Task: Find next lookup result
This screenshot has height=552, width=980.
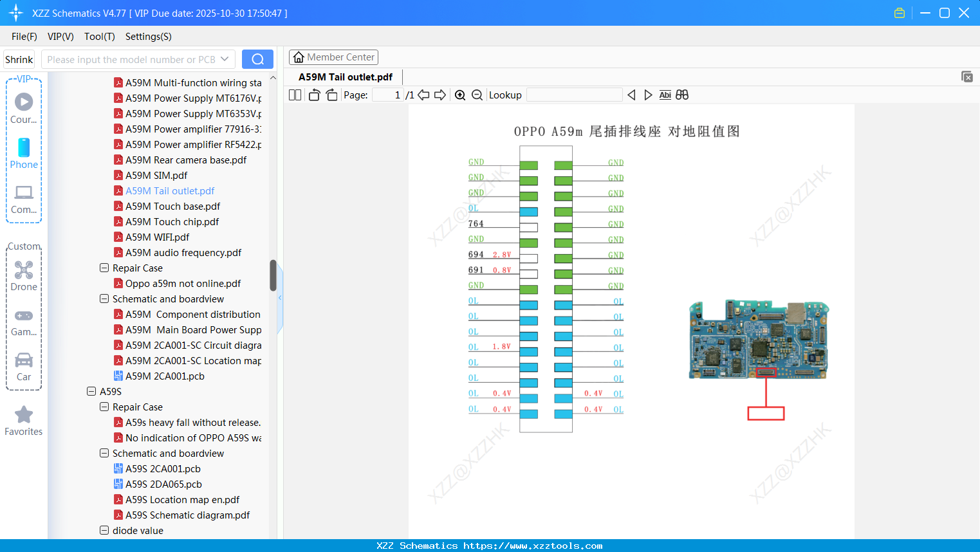Action: point(648,95)
